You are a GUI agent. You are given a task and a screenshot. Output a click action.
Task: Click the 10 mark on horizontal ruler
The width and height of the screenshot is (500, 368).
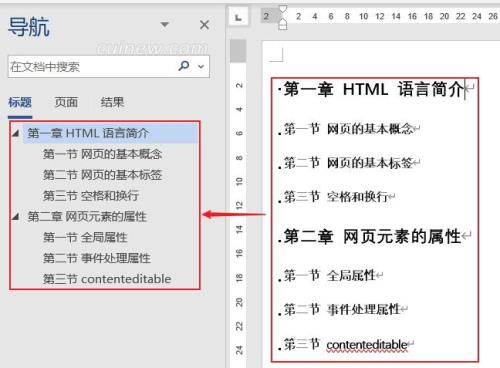coord(363,16)
